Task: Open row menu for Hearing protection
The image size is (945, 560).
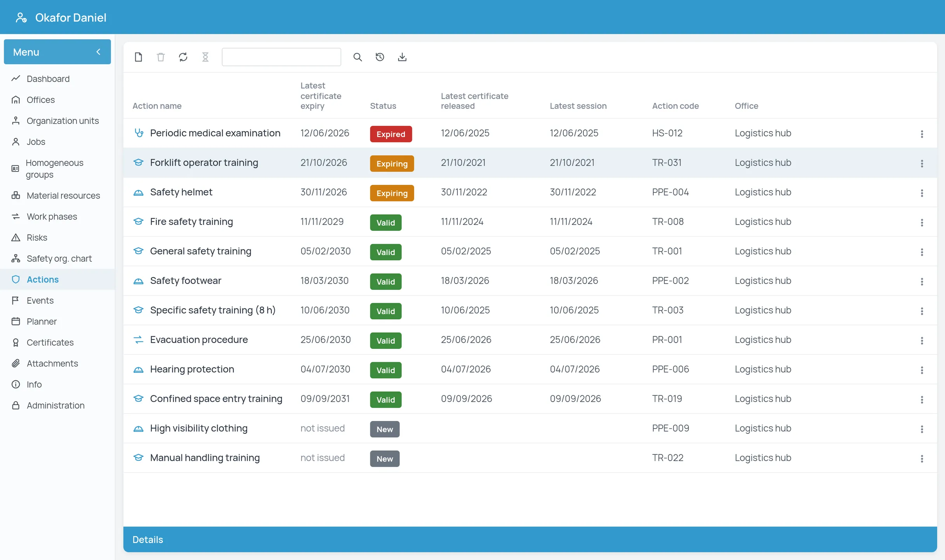Action: pos(922,370)
